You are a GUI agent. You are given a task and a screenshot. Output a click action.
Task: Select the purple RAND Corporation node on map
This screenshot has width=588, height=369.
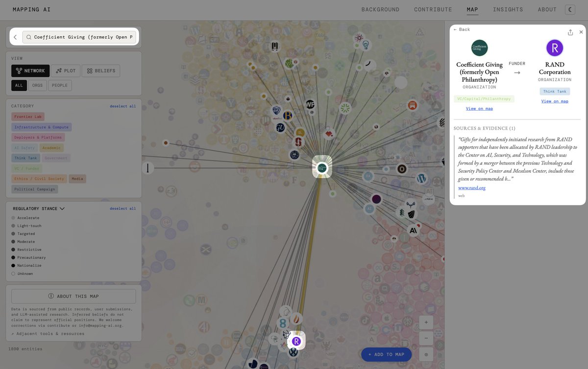point(296,341)
